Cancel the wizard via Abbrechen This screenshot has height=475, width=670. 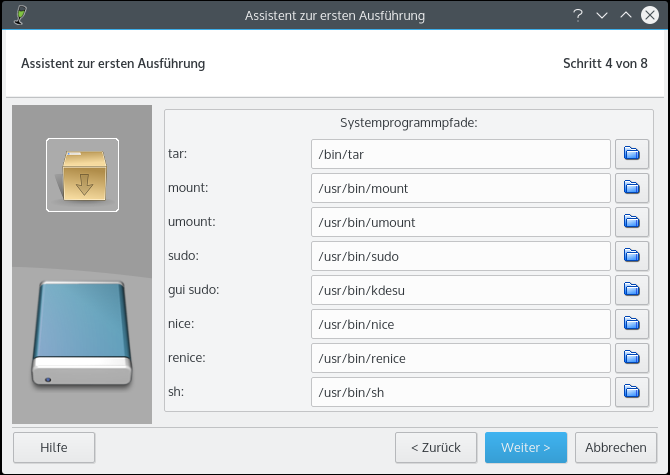click(616, 447)
